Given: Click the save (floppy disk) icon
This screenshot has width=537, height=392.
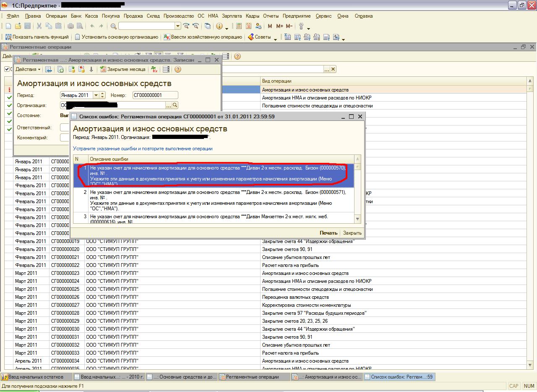Looking at the screenshot, I should 27,26.
